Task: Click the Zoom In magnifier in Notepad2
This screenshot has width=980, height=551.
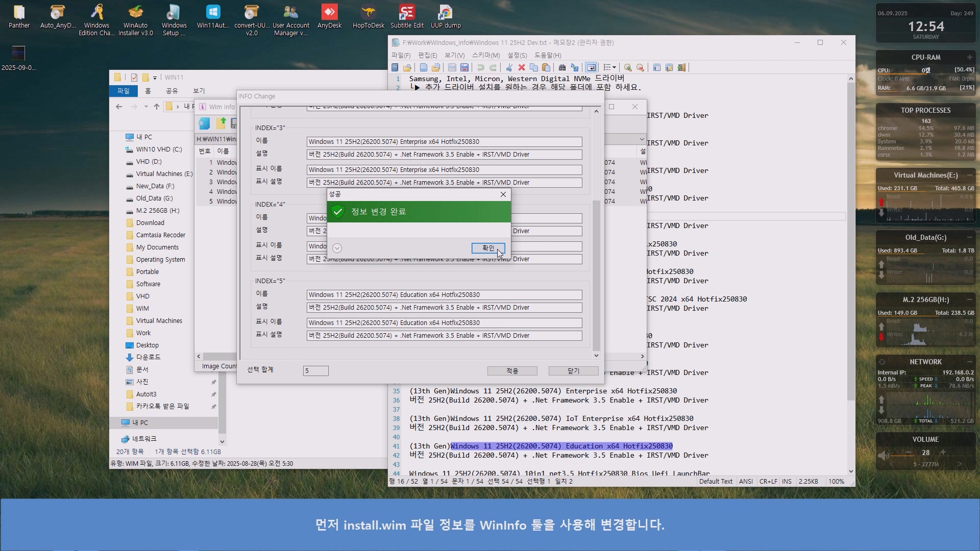Action: pos(628,67)
